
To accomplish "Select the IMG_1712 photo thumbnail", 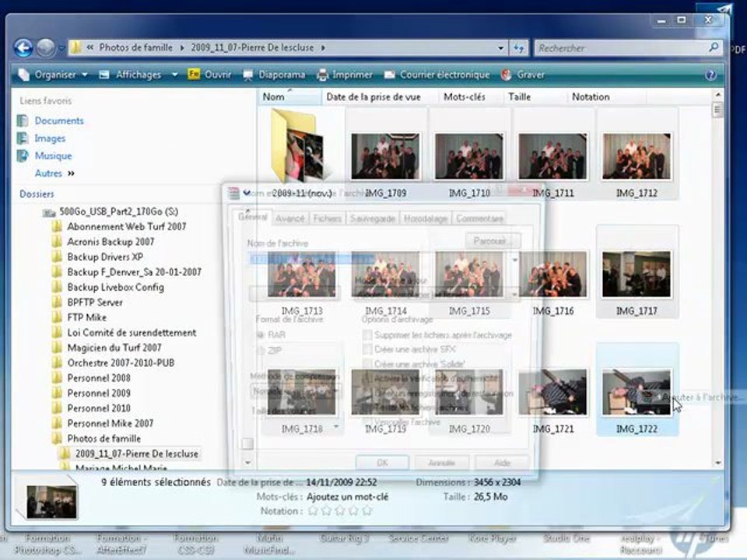I will pos(637,156).
